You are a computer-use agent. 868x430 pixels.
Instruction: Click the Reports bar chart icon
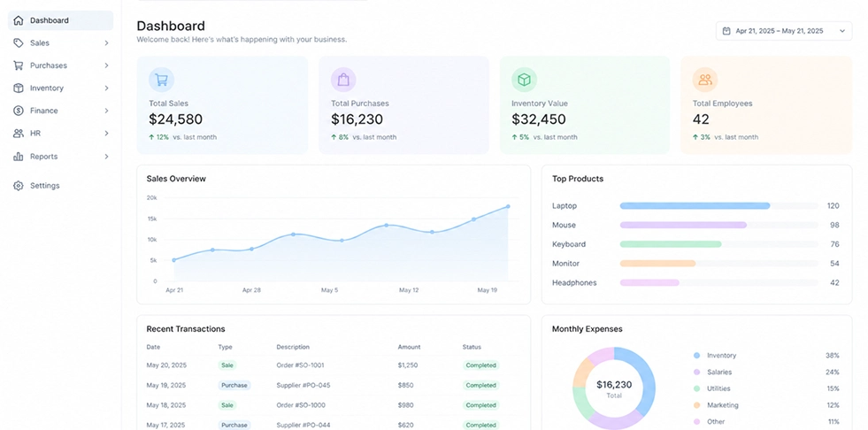pos(19,157)
